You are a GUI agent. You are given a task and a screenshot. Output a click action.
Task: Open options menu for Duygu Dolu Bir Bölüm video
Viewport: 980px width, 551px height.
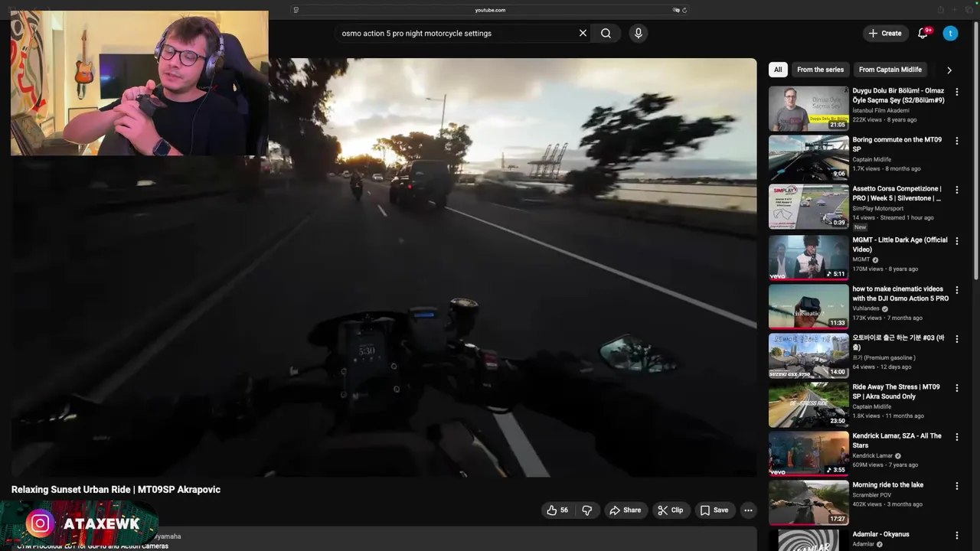click(956, 92)
